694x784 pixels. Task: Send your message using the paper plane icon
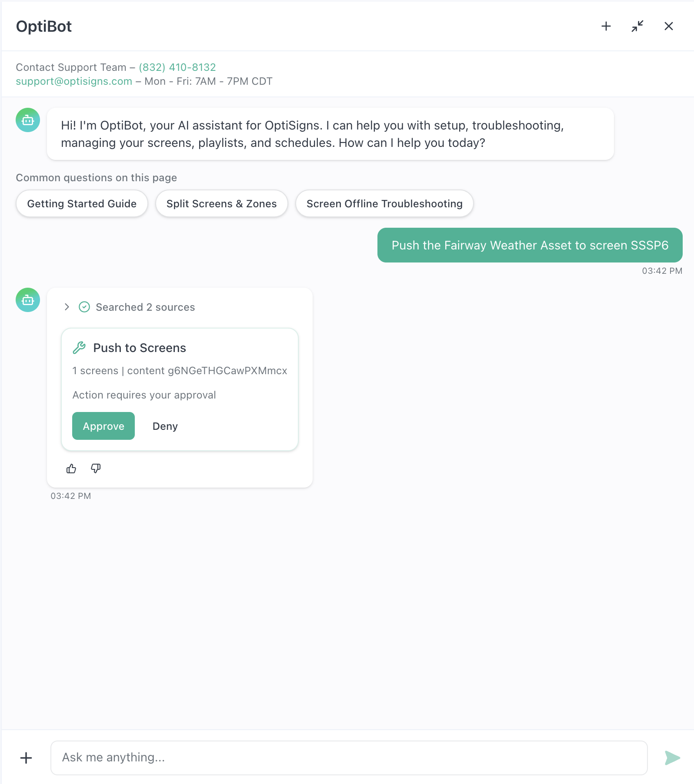click(x=672, y=757)
